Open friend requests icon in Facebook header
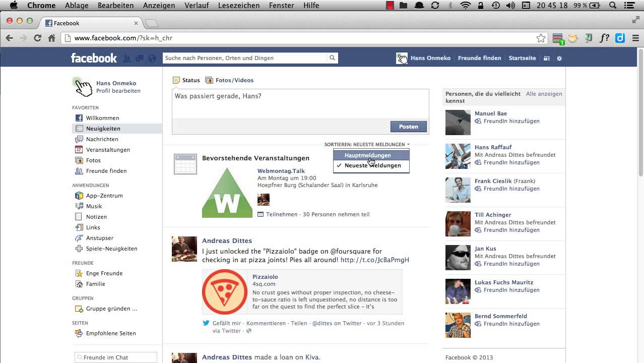Viewport: 644px width, 363px height. [127, 58]
